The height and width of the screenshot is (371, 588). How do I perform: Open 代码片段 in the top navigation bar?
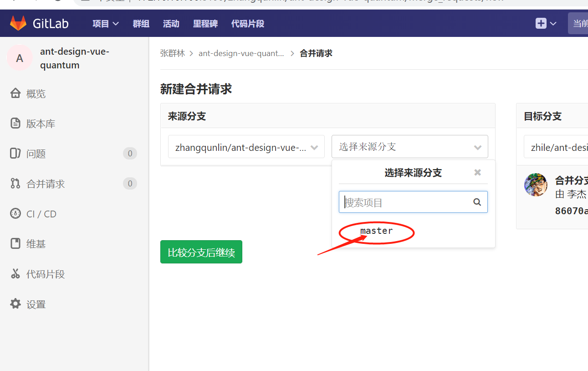click(x=248, y=24)
